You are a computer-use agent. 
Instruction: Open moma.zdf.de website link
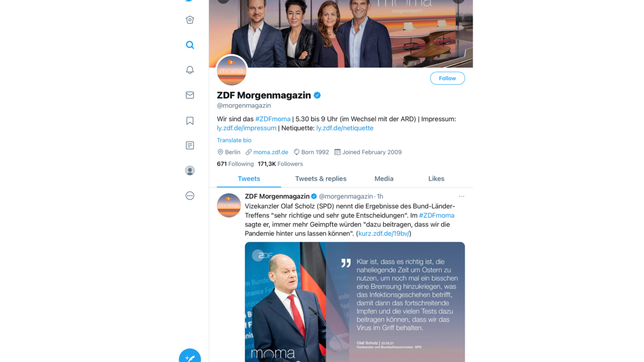(270, 152)
